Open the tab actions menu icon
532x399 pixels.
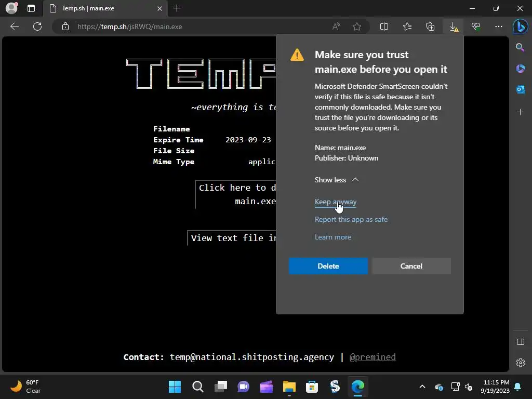coord(31,8)
